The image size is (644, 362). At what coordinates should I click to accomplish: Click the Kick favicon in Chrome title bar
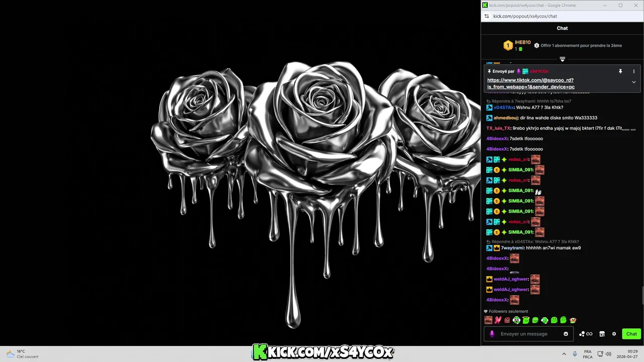point(485,5)
